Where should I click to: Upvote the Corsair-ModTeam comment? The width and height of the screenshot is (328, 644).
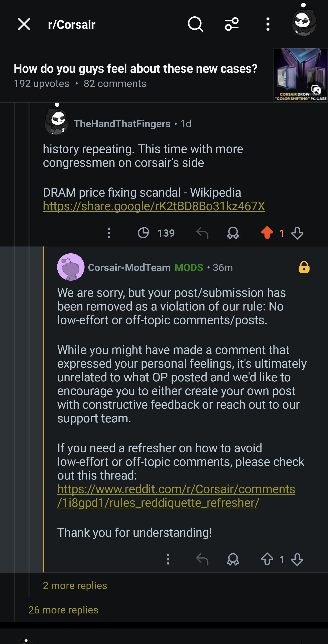click(267, 559)
